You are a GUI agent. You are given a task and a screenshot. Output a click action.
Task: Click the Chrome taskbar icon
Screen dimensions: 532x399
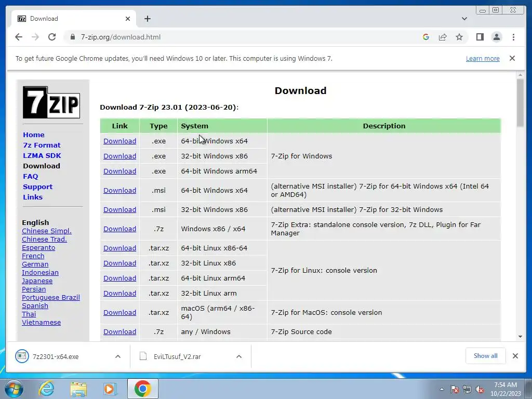142,389
